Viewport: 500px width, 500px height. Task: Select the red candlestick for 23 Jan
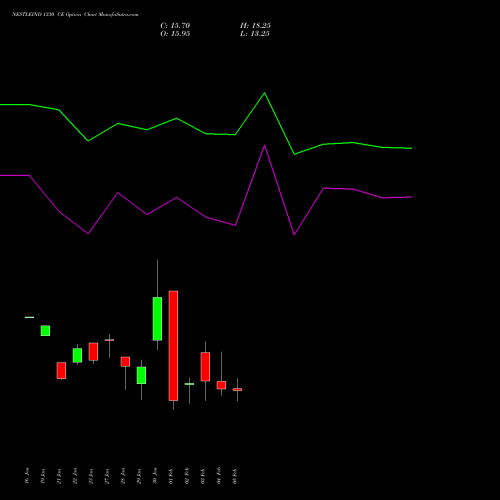pos(93,352)
